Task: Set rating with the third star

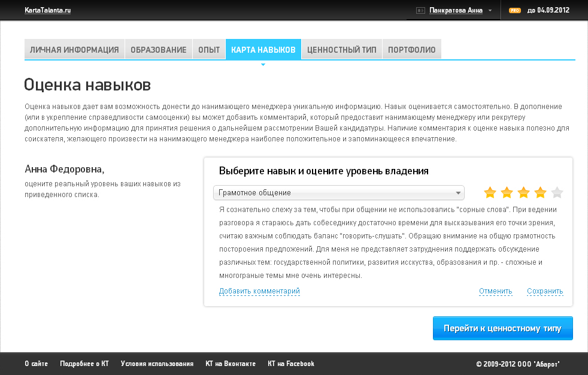Action: tap(523, 192)
